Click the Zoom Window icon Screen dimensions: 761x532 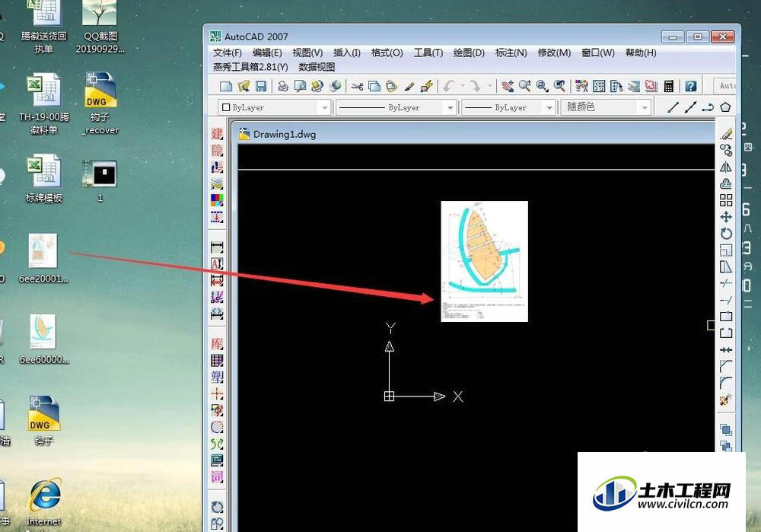point(542,87)
